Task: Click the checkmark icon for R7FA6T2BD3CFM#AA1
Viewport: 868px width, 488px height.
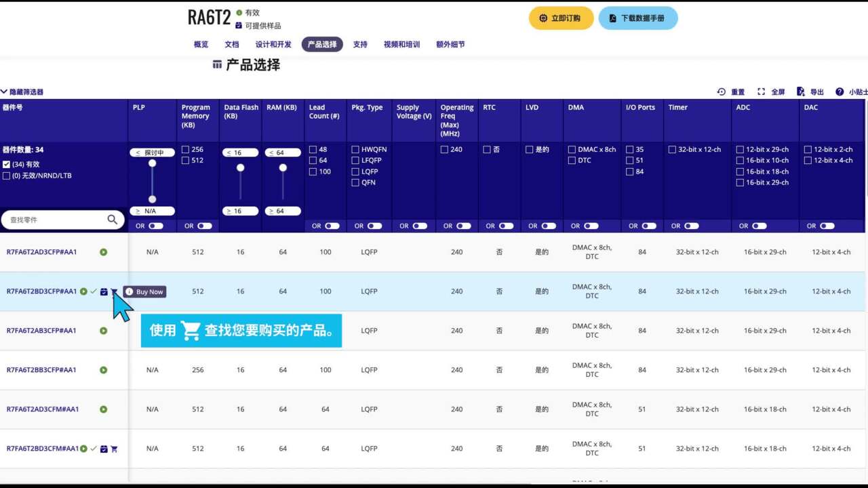Action: (x=94, y=449)
